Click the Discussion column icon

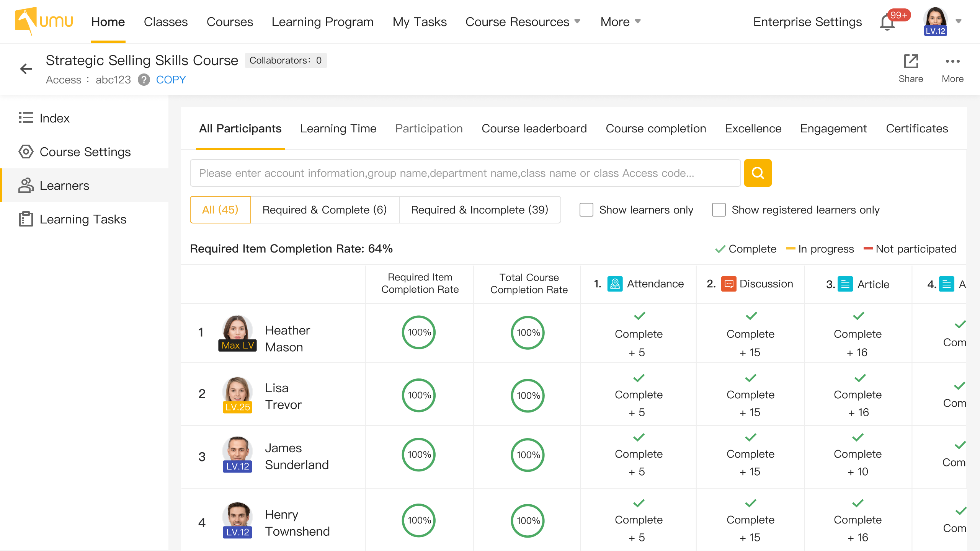(x=728, y=284)
